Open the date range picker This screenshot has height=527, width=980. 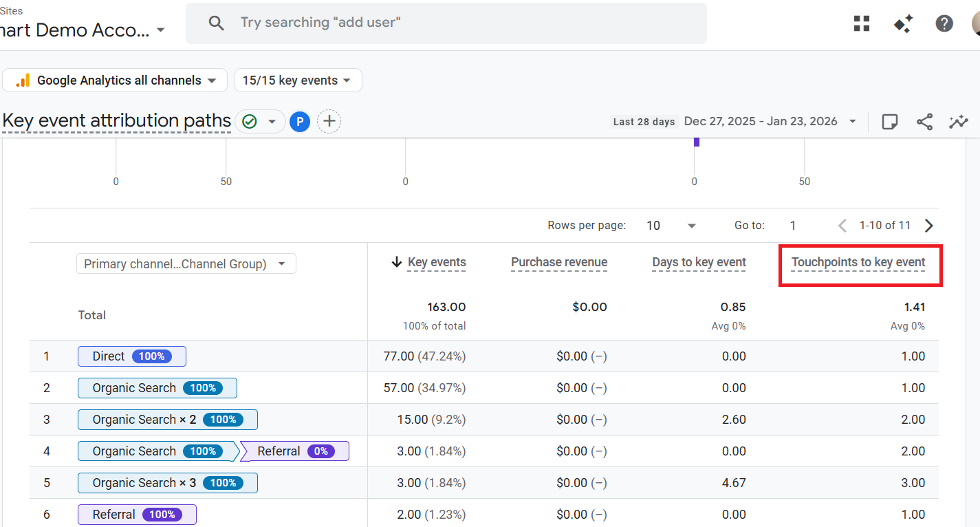point(770,122)
